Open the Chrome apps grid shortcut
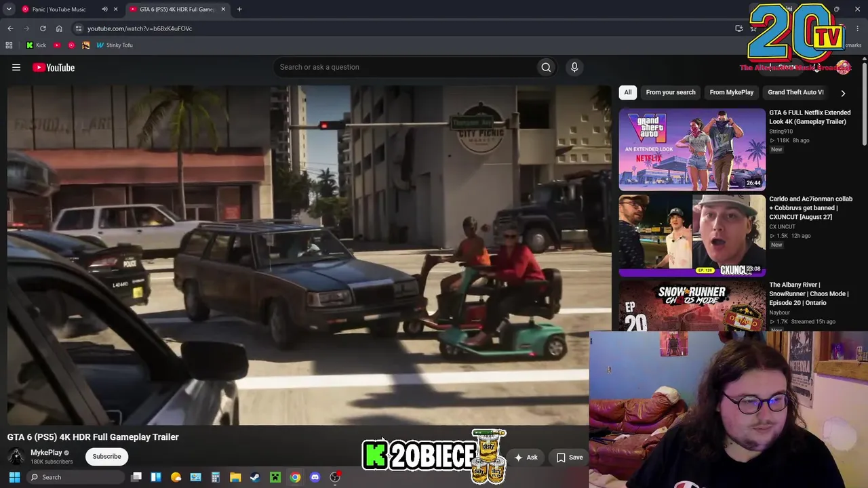 [x=9, y=45]
